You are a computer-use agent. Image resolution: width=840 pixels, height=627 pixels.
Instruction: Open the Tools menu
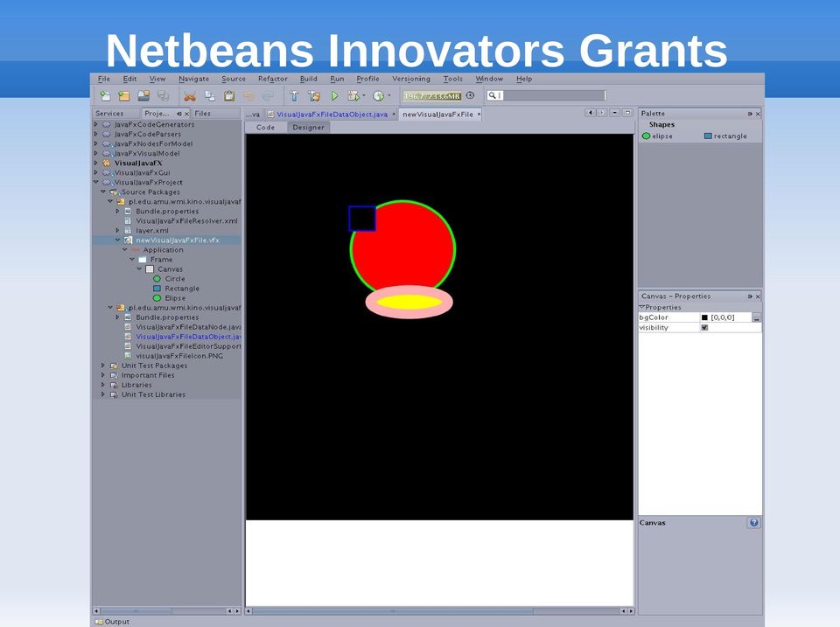pyautogui.click(x=452, y=79)
